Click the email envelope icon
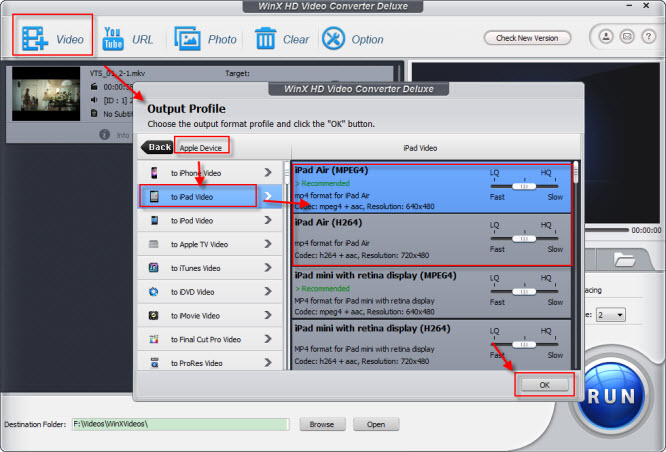 tap(626, 37)
